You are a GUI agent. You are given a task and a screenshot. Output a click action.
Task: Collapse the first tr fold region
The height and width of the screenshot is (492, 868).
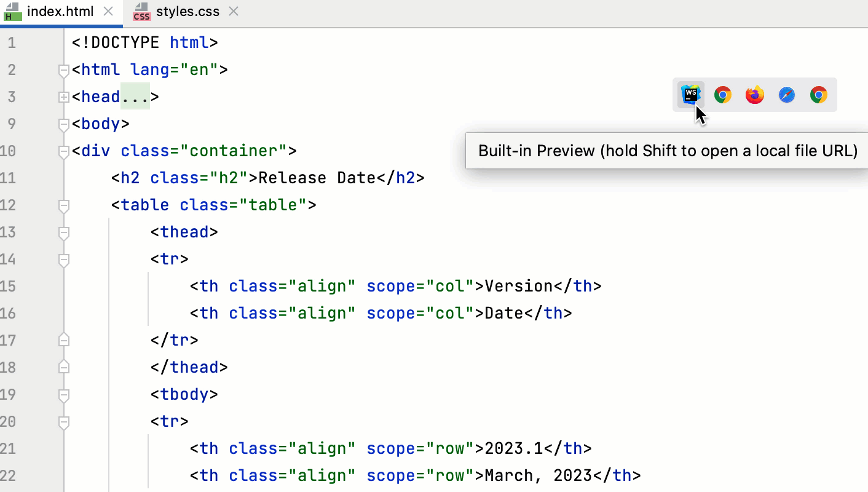tap(63, 260)
